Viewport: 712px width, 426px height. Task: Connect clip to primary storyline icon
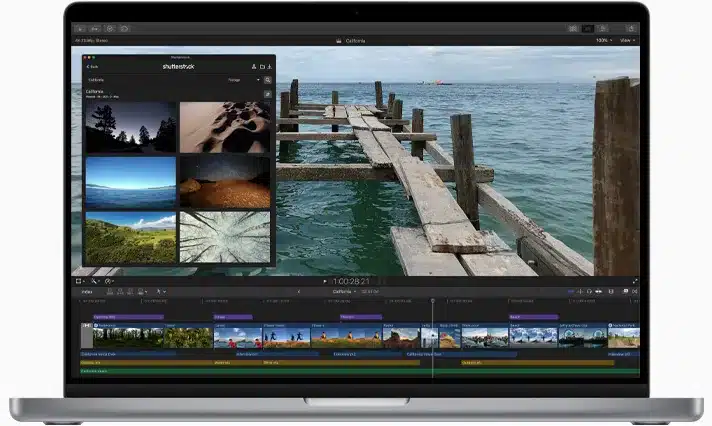pos(110,292)
